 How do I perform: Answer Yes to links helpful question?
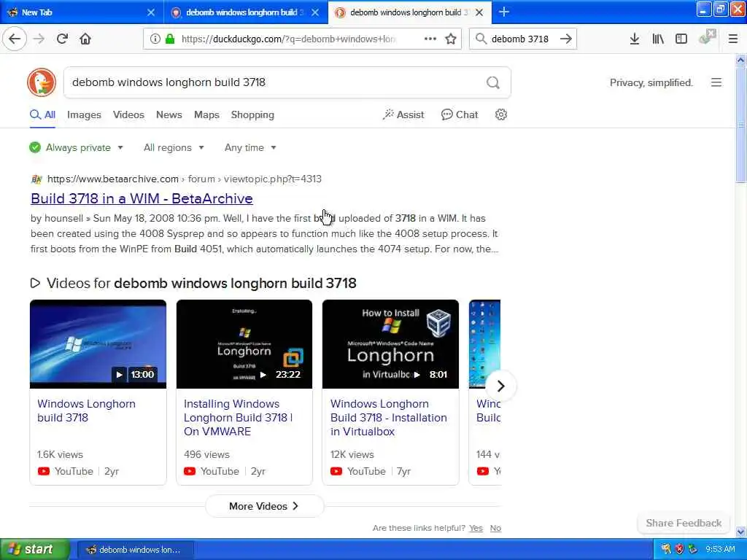[x=476, y=528]
